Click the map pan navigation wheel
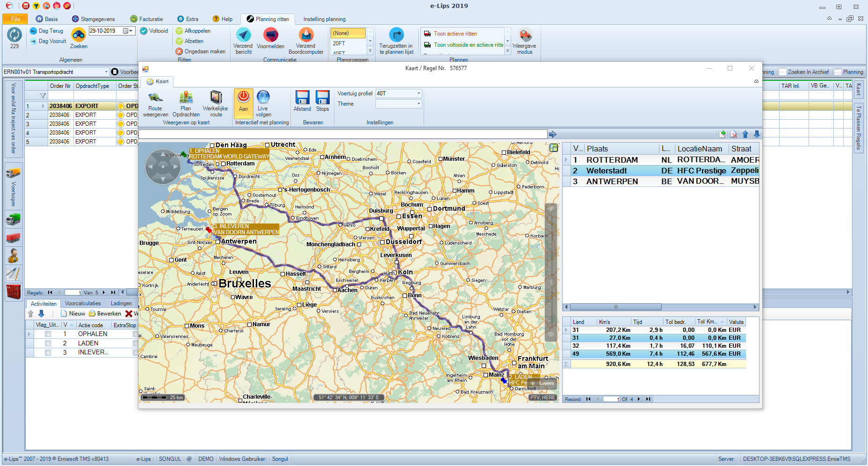This screenshot has height=466, width=868. [163, 166]
